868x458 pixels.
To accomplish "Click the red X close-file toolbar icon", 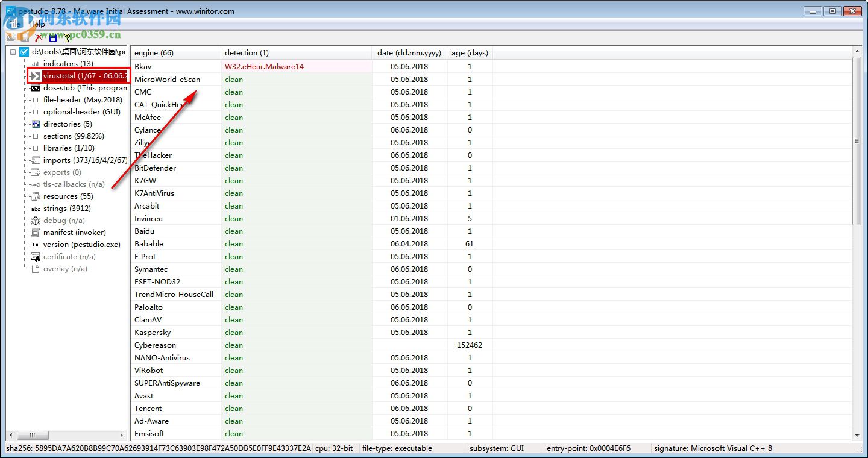I will (39, 37).
